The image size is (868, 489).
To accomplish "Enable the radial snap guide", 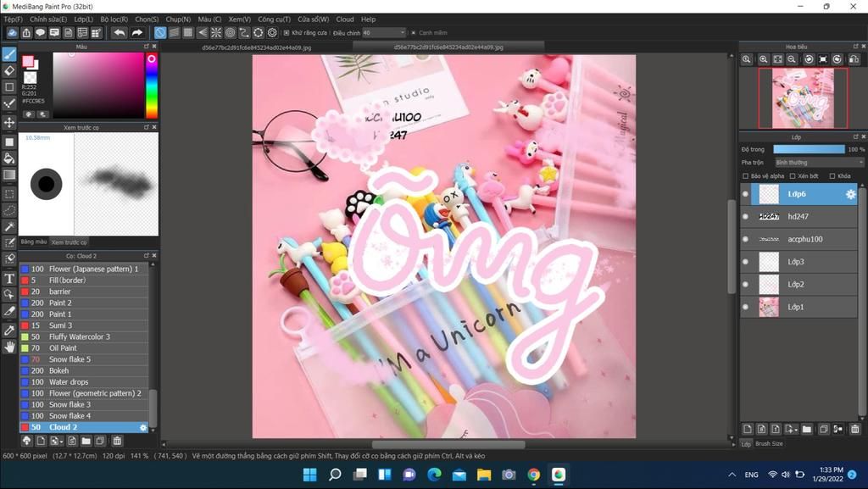I will tap(216, 33).
